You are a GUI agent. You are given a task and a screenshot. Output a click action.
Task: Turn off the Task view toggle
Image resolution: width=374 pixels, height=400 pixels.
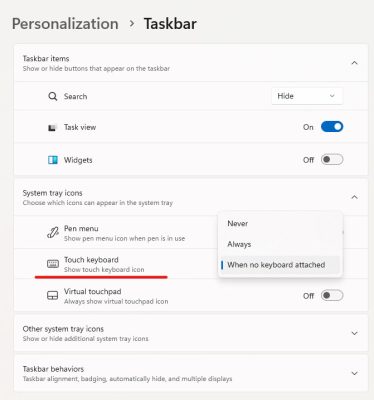coord(332,127)
